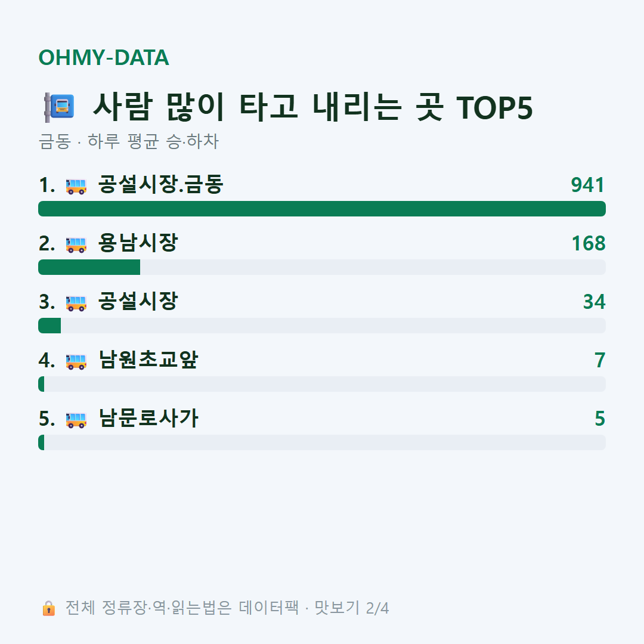Click the 168 ridership value
The height and width of the screenshot is (644, 644).
click(x=589, y=243)
